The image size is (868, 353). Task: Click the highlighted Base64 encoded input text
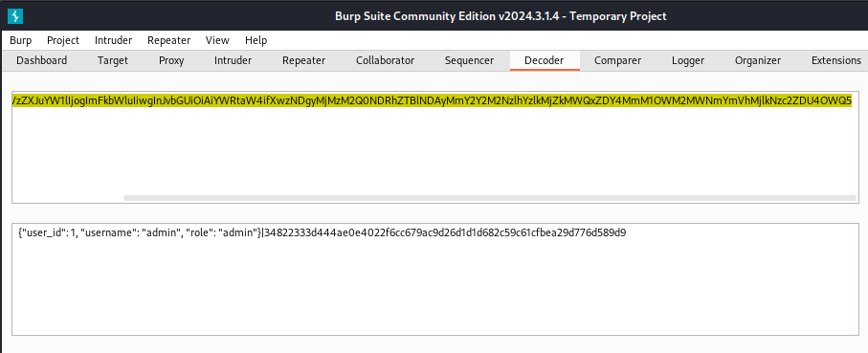[432, 100]
